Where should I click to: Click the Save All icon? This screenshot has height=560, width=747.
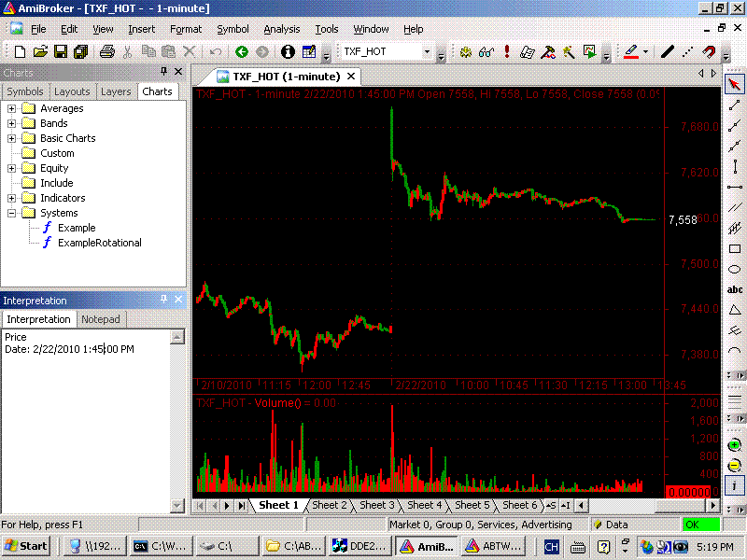[81, 51]
